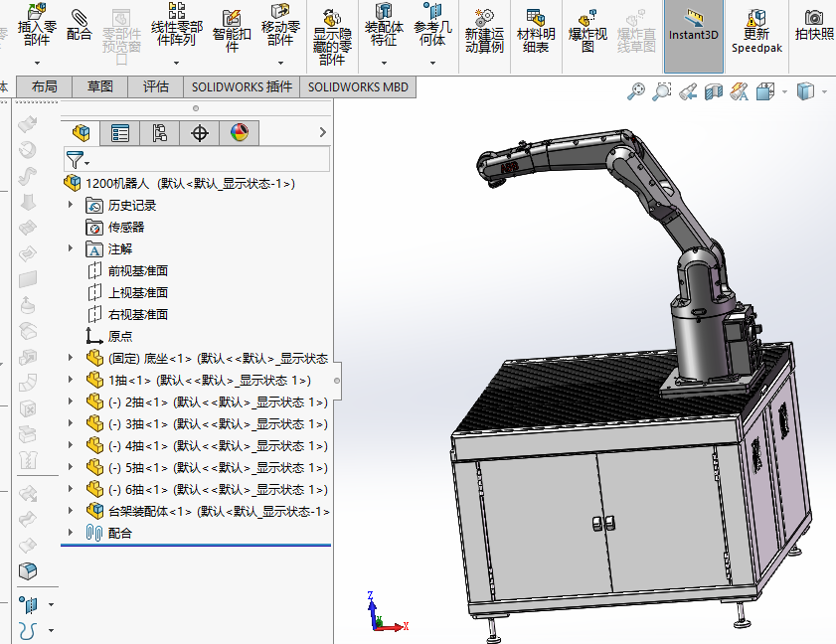Activate the 移动零部件 move component tool
Viewport: 836px width, 644px height.
click(280, 25)
